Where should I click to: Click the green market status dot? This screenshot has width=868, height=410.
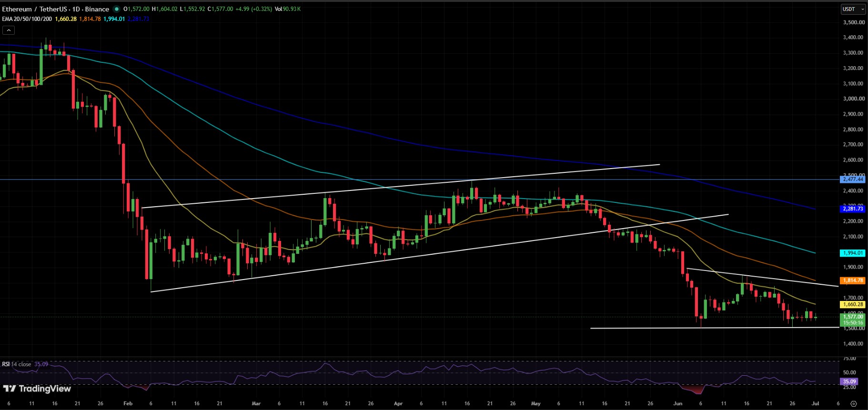[x=117, y=9]
